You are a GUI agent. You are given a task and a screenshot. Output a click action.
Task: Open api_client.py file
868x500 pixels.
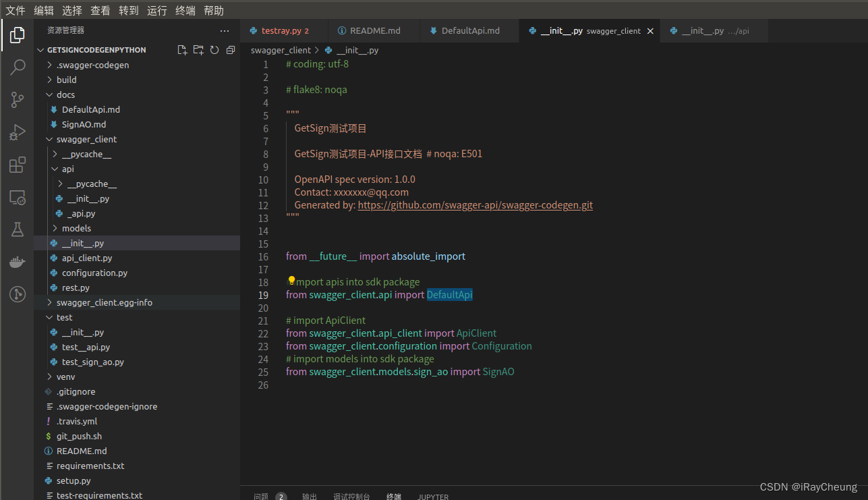pos(137,258)
